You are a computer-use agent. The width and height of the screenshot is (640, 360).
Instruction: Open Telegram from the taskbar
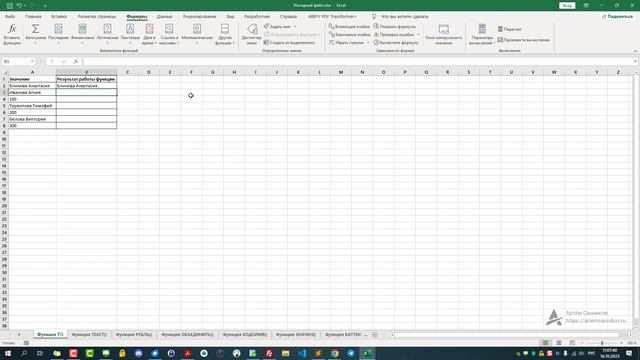click(x=351, y=353)
